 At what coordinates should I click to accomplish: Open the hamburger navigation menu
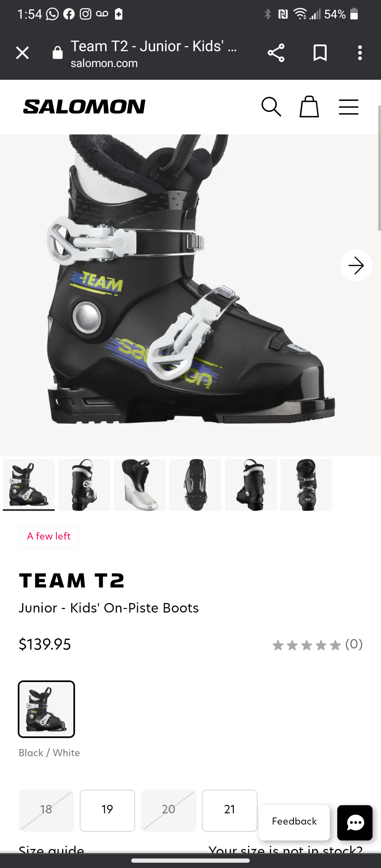[x=349, y=107]
